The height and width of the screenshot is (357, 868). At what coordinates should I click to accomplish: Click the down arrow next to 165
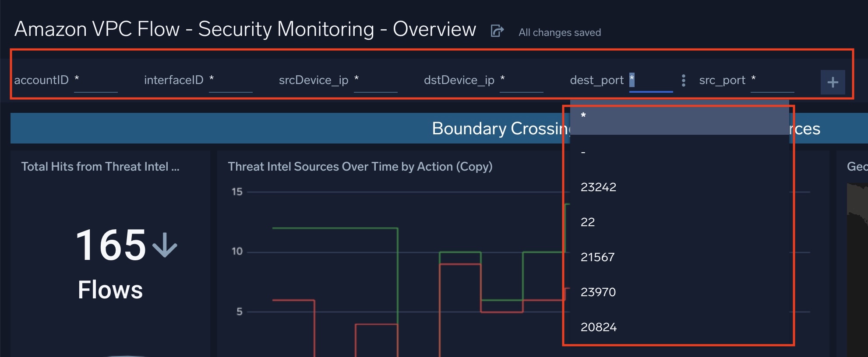point(165,245)
